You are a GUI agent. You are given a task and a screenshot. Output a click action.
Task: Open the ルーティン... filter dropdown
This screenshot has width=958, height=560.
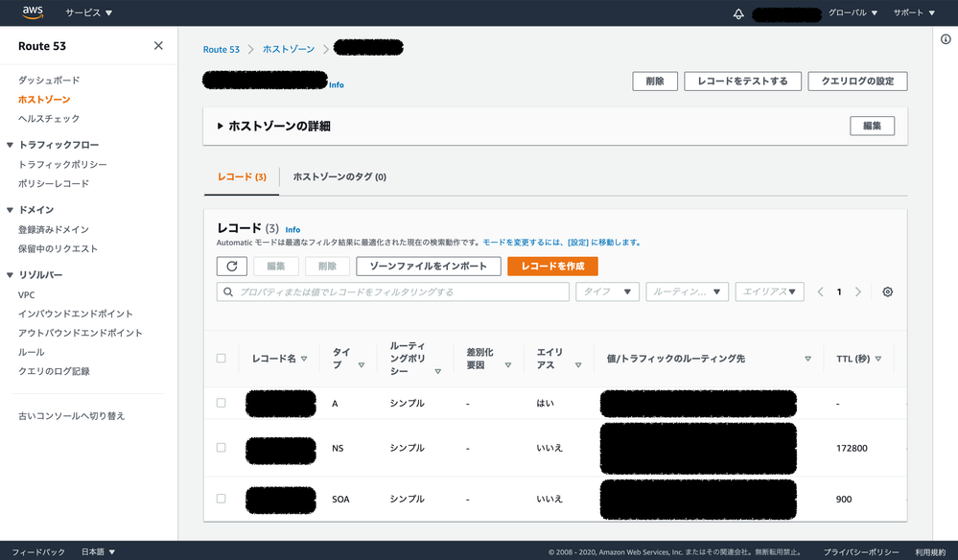coord(687,292)
